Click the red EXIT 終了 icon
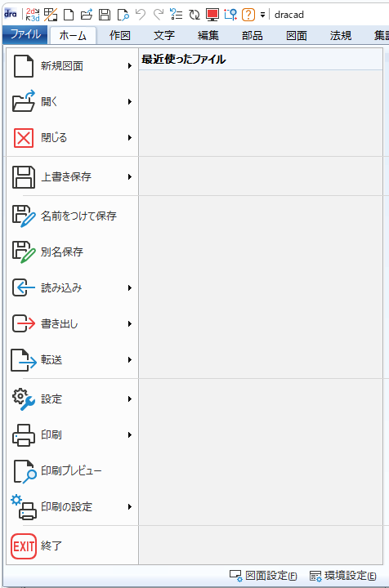 [x=24, y=546]
